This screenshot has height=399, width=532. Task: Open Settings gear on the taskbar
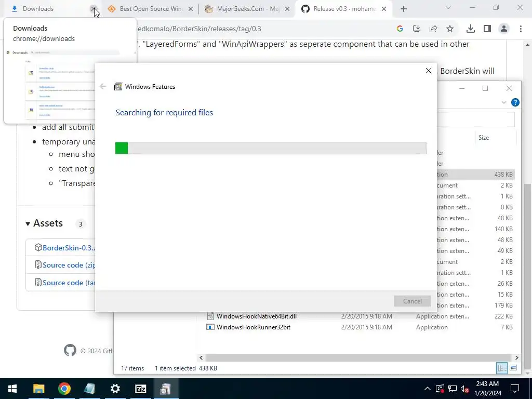point(115,389)
